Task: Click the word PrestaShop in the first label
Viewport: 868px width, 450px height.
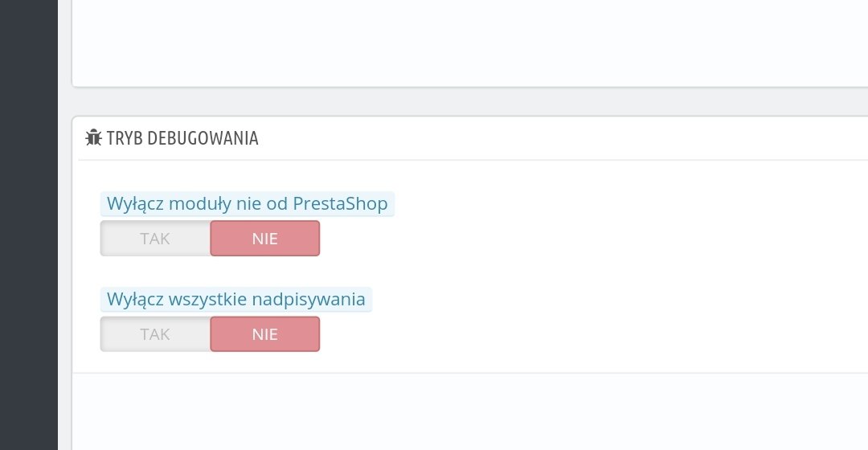Action: point(340,204)
